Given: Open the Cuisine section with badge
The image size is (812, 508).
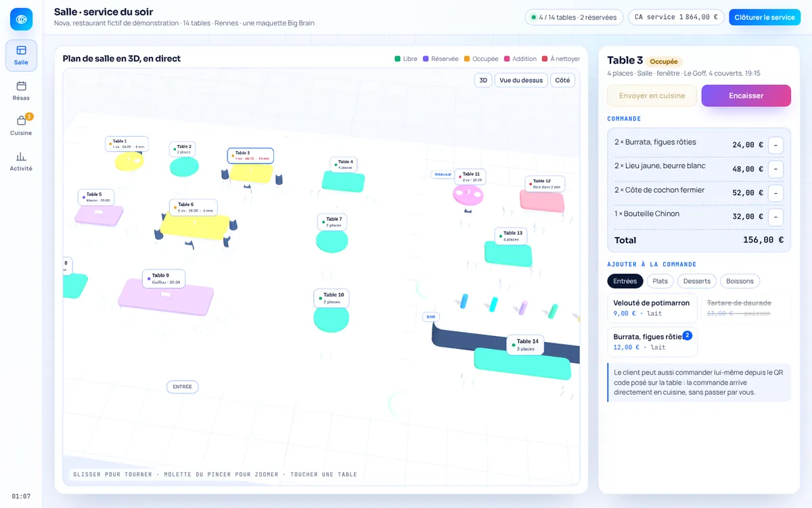Looking at the screenshot, I should click(x=21, y=126).
